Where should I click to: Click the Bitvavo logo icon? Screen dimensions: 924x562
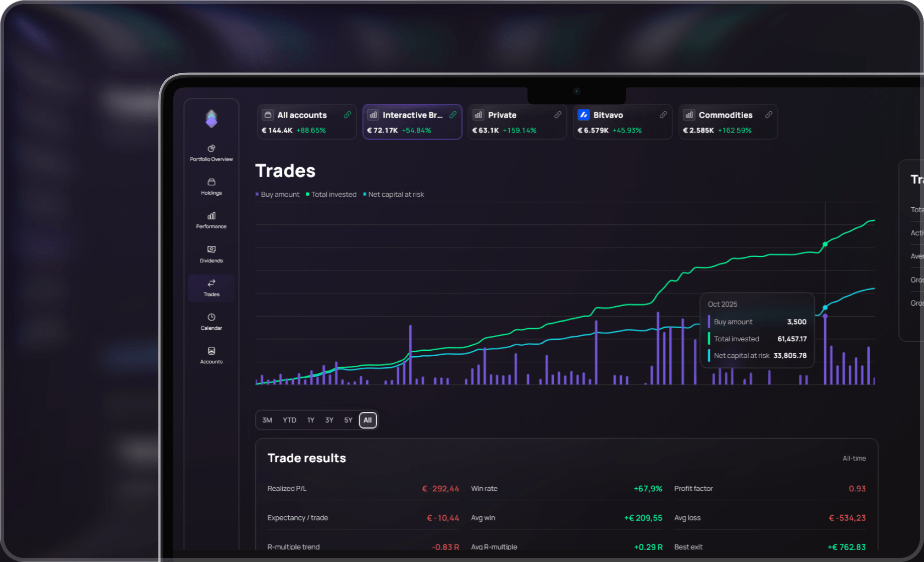pyautogui.click(x=584, y=115)
